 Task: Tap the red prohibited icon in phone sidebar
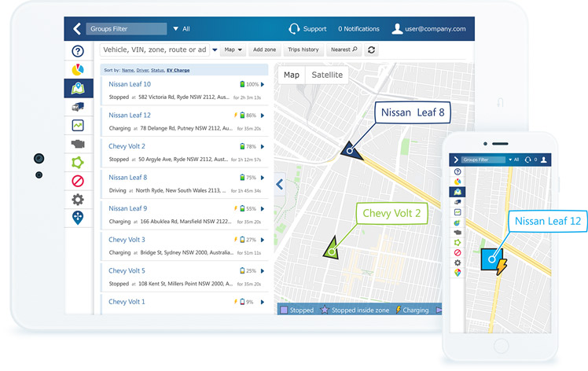(x=458, y=252)
